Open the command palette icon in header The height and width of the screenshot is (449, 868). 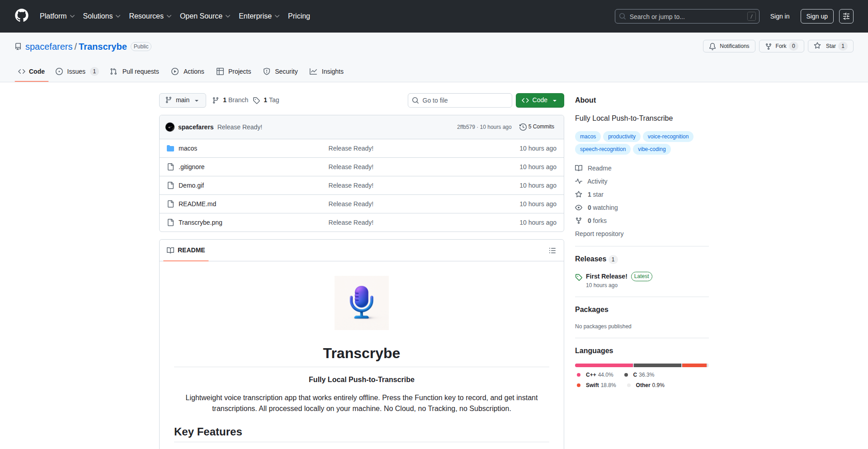tap(846, 16)
